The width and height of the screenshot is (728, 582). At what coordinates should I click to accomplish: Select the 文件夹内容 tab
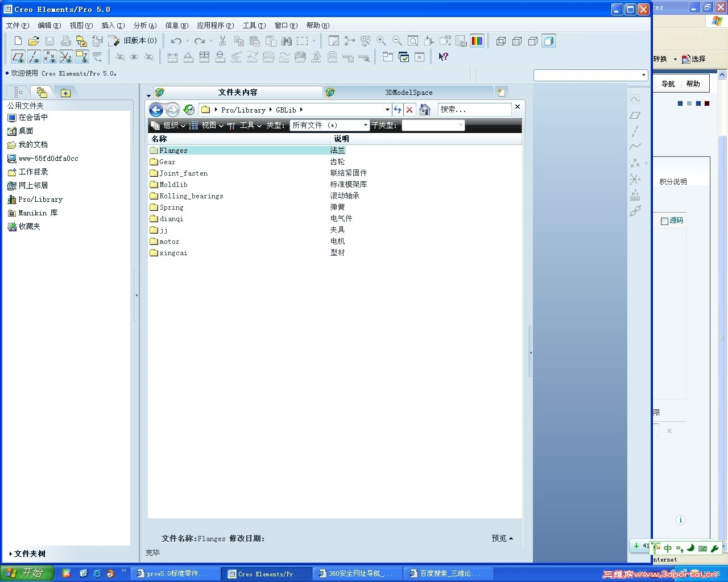point(238,92)
